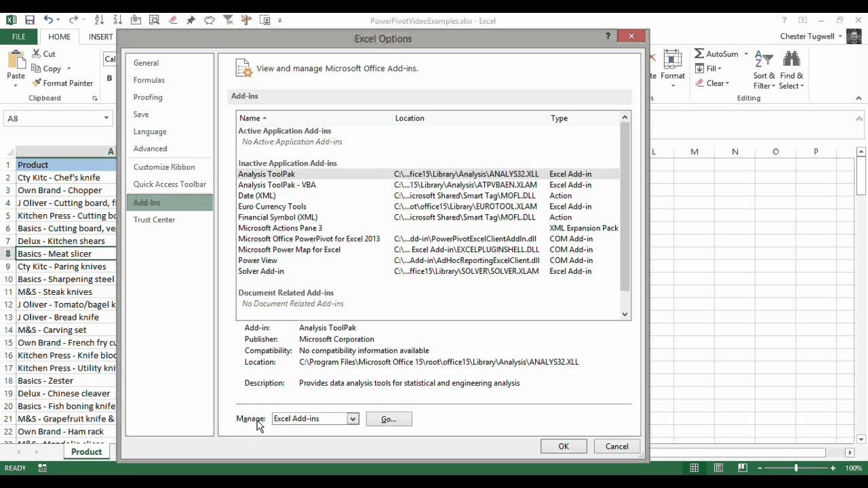
Task: Collapse the ribbon with chevron
Action: (x=859, y=98)
